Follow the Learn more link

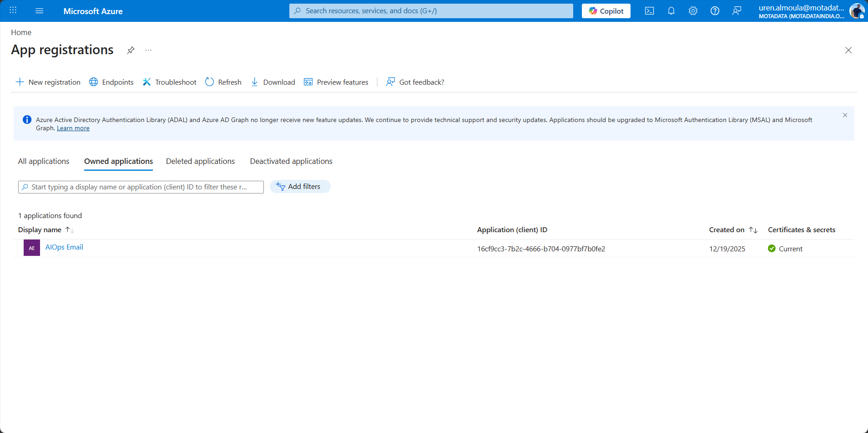pos(73,128)
